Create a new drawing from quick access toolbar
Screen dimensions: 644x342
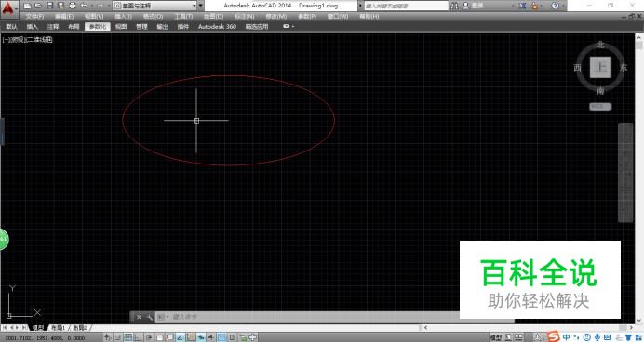pos(27,6)
